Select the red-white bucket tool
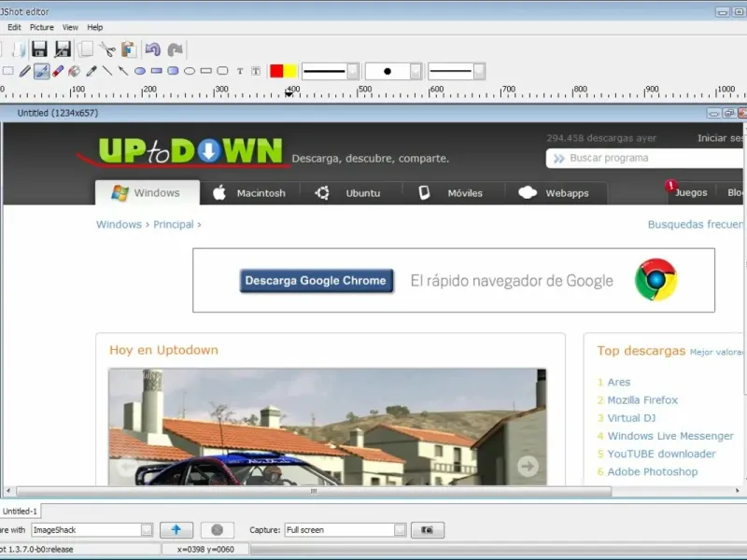Screen dimensions: 747x560 [74, 72]
